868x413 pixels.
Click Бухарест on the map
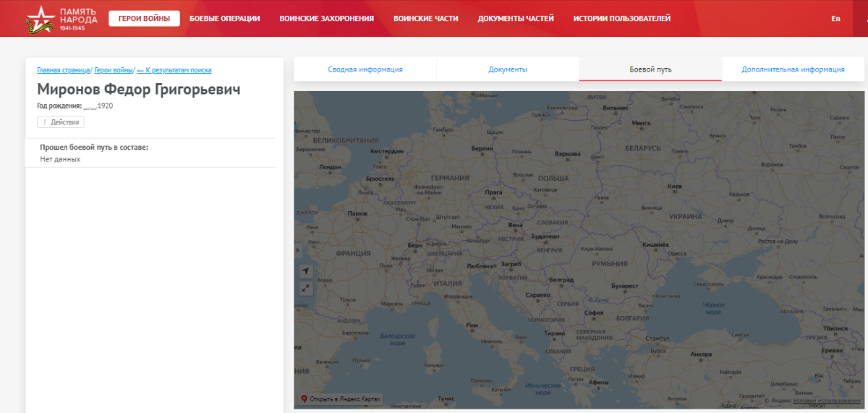(x=624, y=286)
